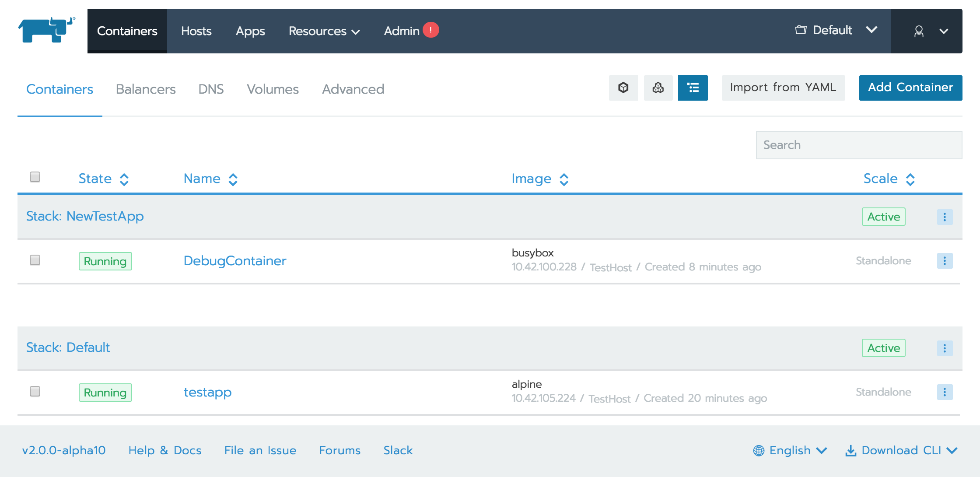Open actions menu for testapp row
Viewport: 980px width, 477px height.
click(x=945, y=392)
